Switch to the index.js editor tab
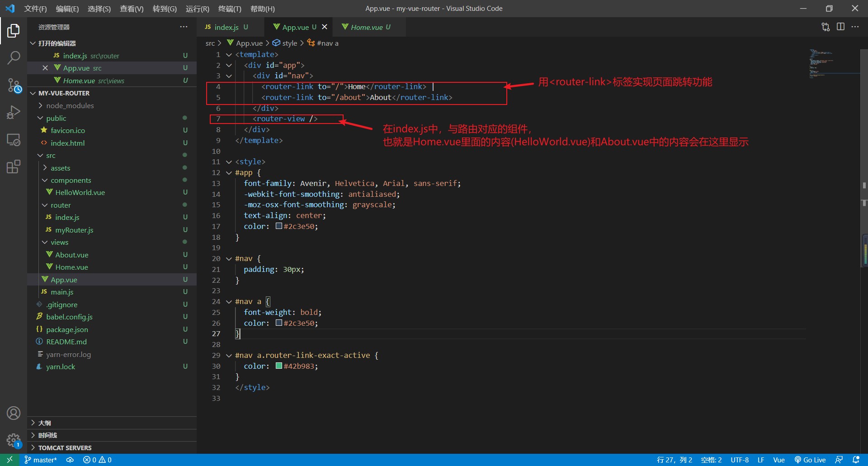 231,27
